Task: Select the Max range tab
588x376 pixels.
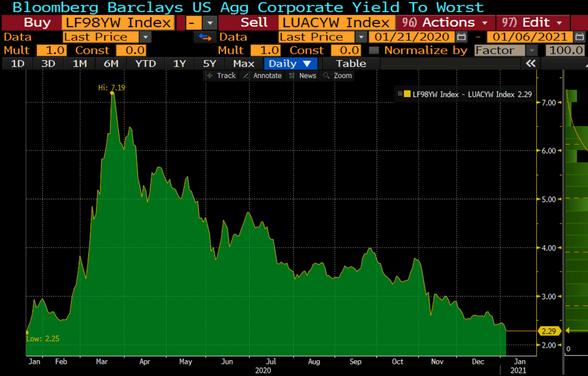Action: coord(244,63)
